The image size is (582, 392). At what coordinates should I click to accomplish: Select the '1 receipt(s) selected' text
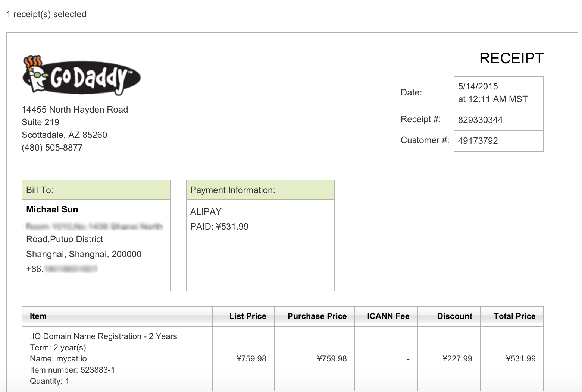pos(46,14)
